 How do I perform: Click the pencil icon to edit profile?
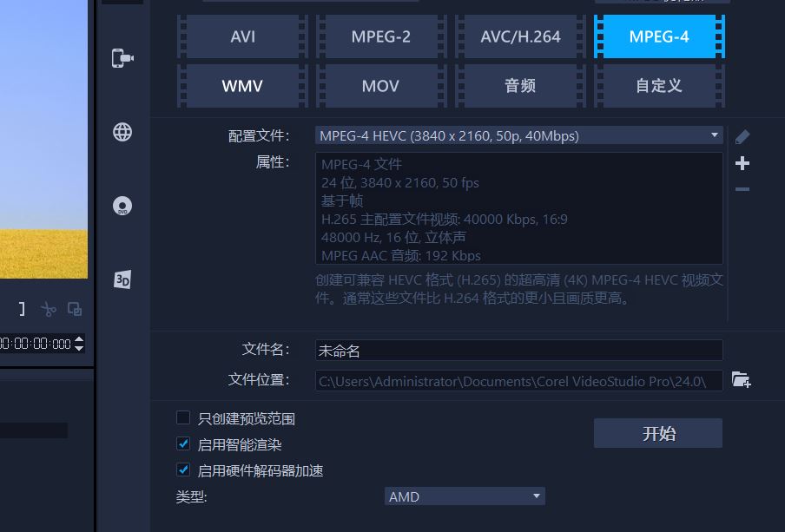pyautogui.click(x=742, y=136)
